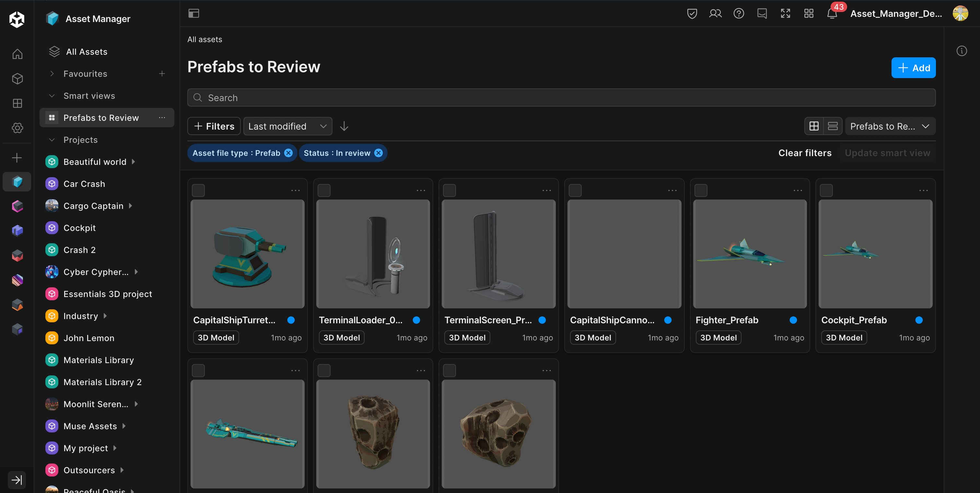This screenshot has width=980, height=493.
Task: Toggle the sidebar panel layout icon
Action: [x=194, y=13]
